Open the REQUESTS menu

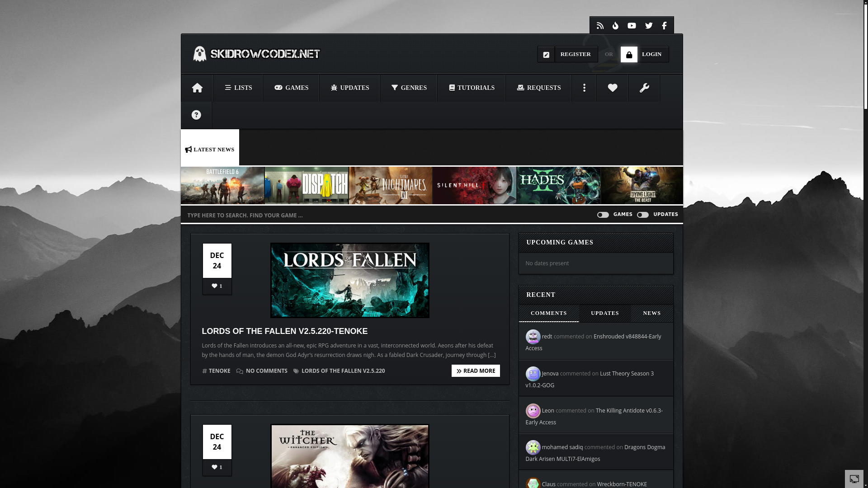point(538,88)
